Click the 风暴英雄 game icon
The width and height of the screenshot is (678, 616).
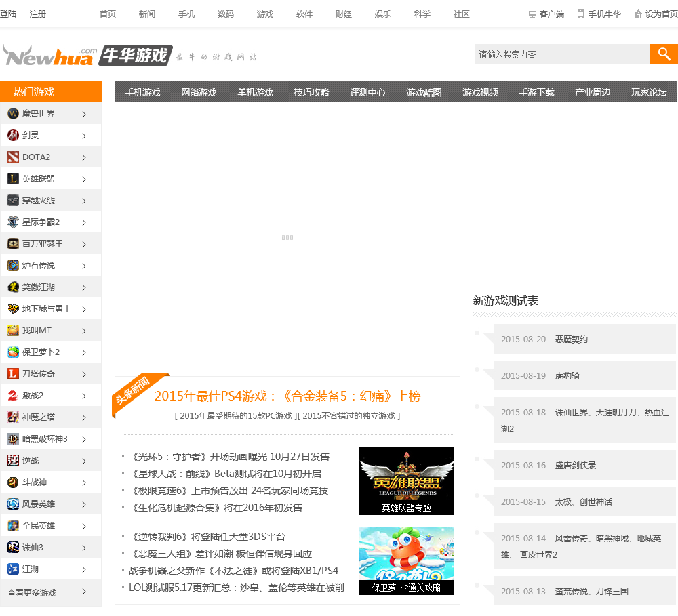[x=14, y=504]
